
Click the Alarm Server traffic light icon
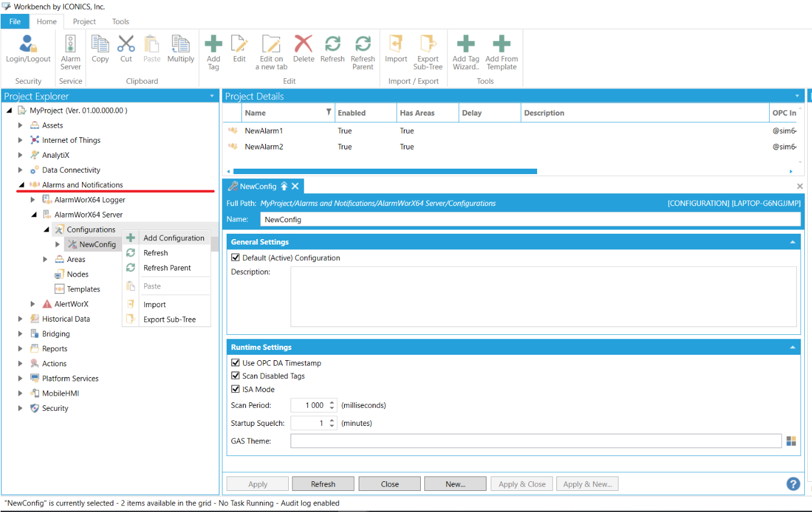point(71,45)
